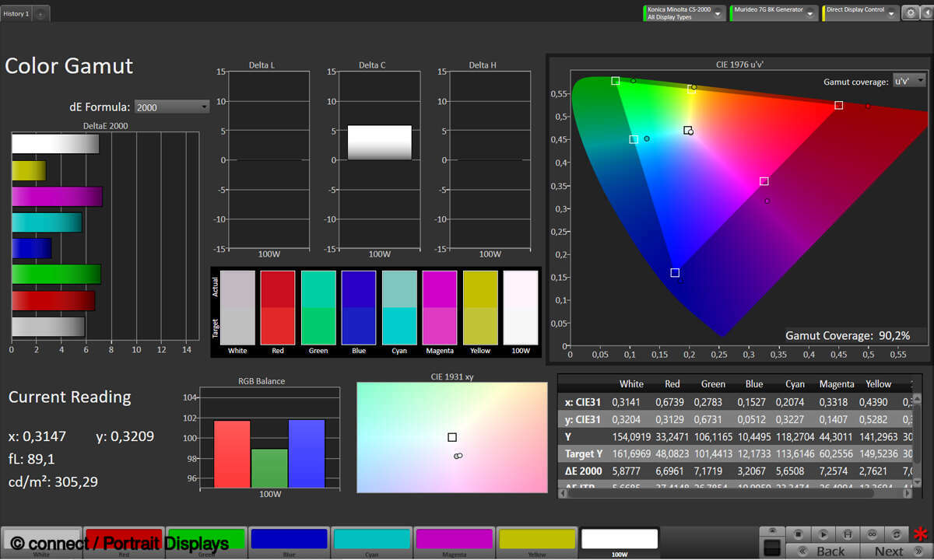Click the 'Gamut Coverage: 90,2%' readout
The height and width of the screenshot is (560, 934).
[848, 335]
